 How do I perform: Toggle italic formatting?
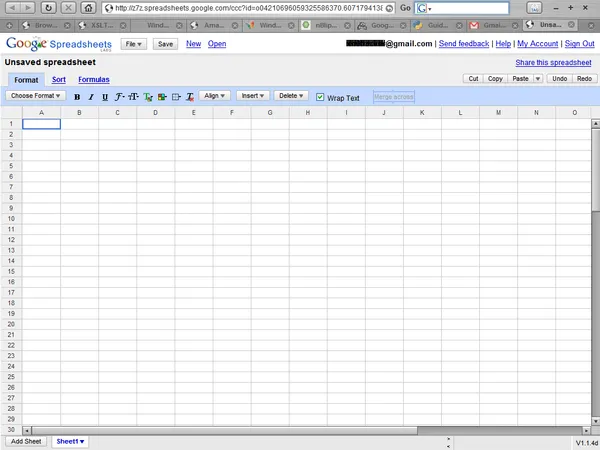91,97
